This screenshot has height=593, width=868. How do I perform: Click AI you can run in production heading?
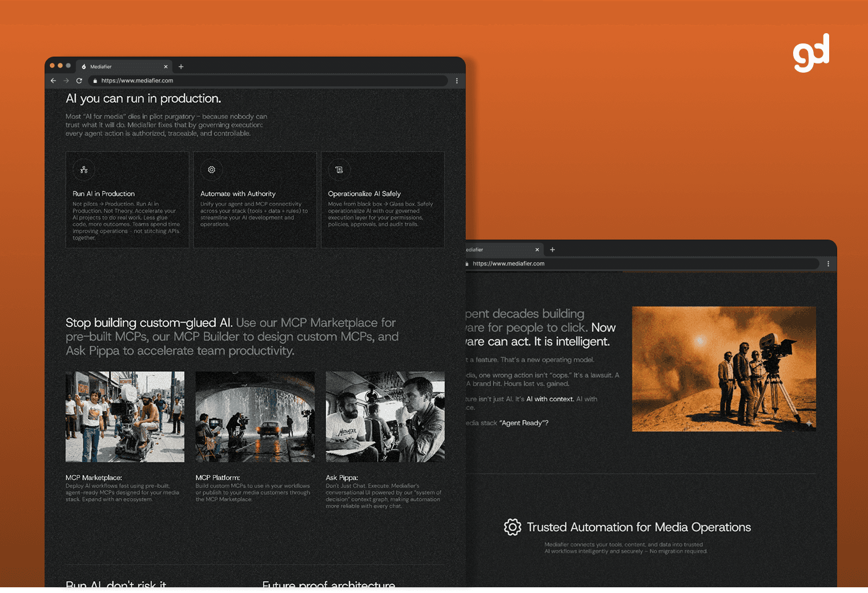point(143,98)
